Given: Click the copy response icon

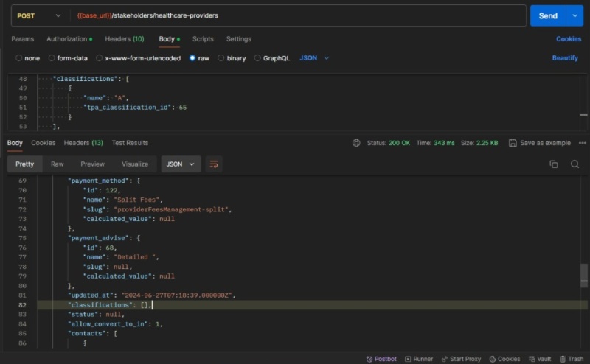Looking at the screenshot, I should click(x=553, y=164).
